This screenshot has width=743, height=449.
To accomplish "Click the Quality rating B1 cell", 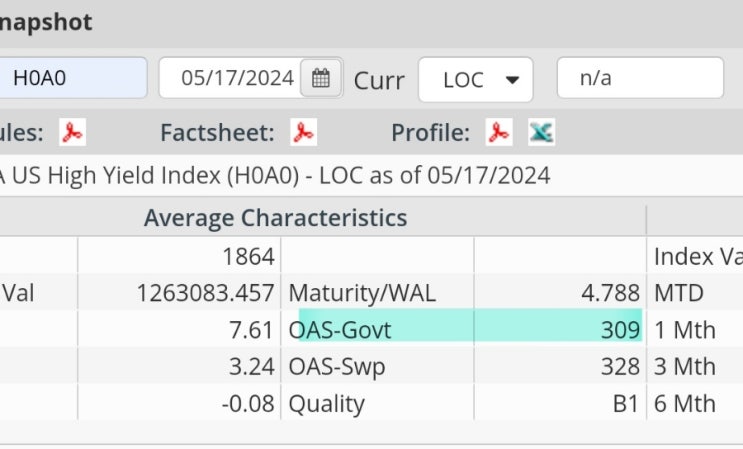I will pos(622,404).
